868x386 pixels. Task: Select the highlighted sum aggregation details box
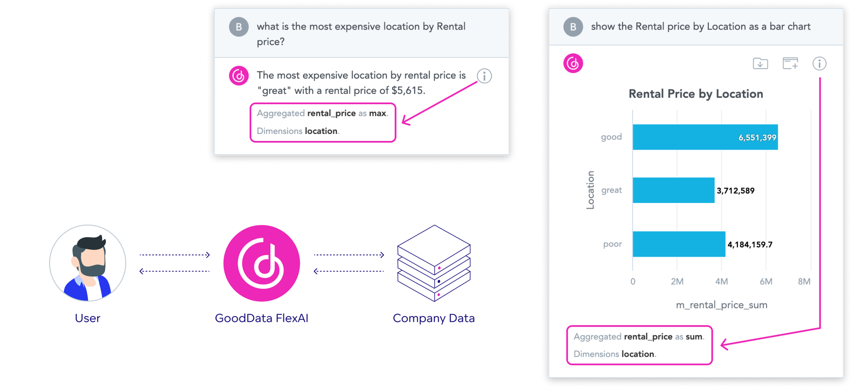pos(639,345)
